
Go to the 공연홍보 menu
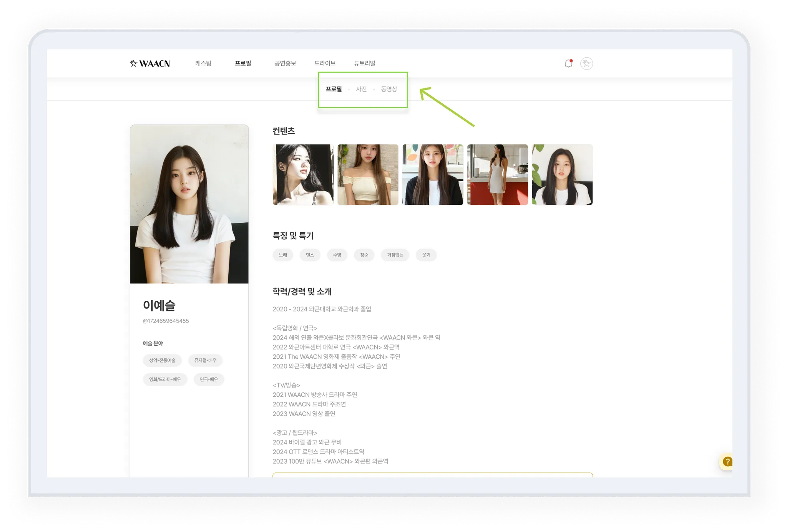coord(285,63)
